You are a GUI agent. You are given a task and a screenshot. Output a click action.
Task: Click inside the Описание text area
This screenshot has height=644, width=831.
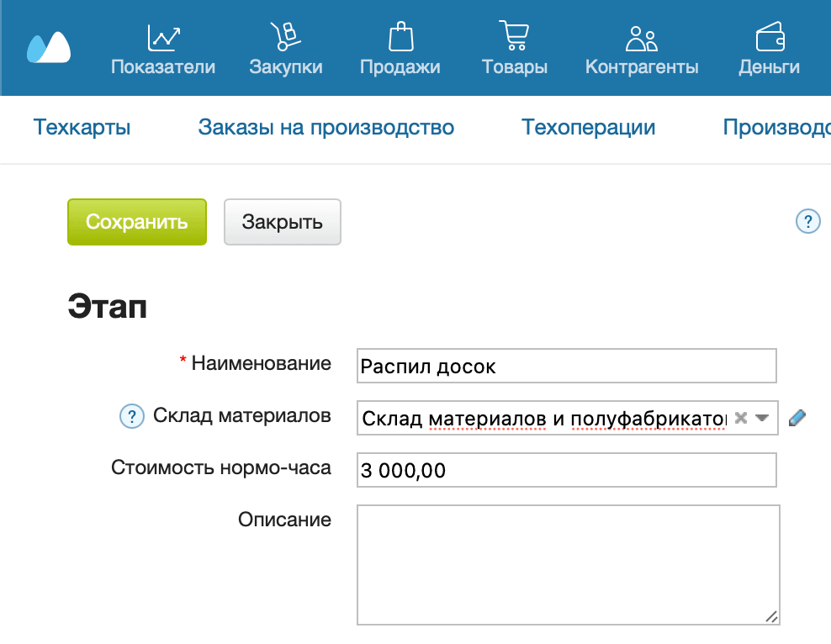(566, 563)
